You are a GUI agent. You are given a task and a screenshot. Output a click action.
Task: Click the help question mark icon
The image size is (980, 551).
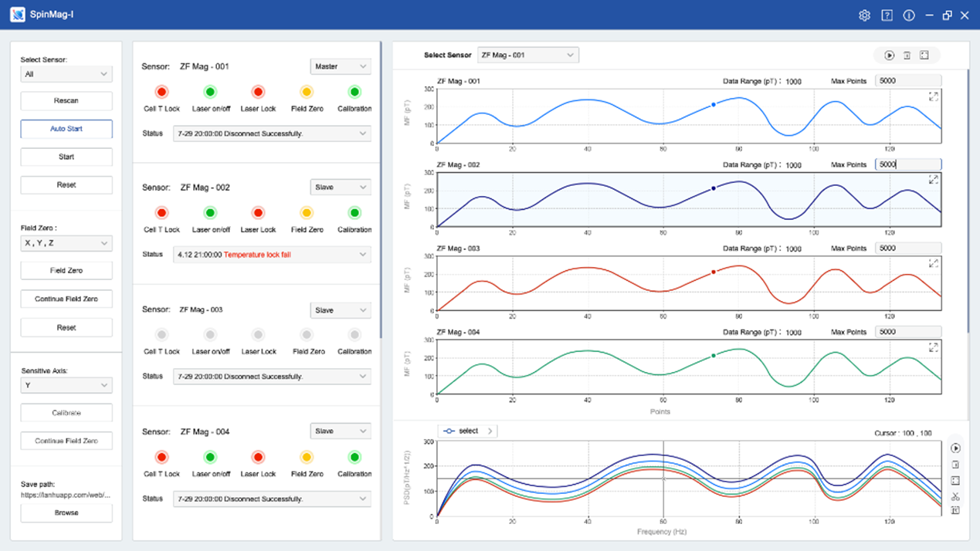887,15
